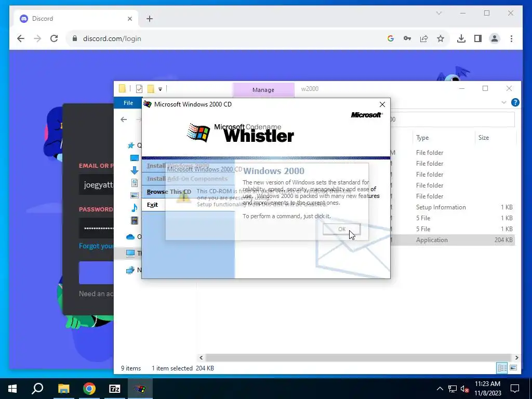532x399 pixels.
Task: Expand the Explorer ribbon chevron
Action: [x=504, y=102]
